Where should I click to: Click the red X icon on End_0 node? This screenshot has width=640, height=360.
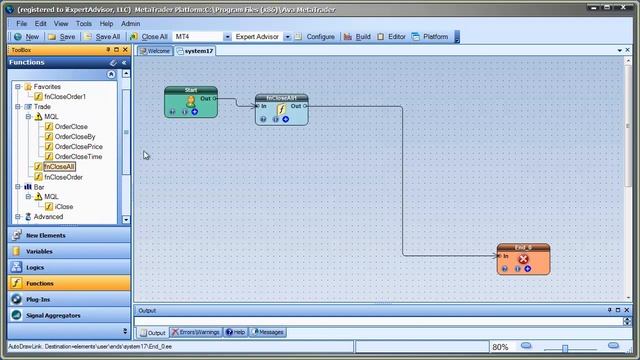[x=523, y=259]
